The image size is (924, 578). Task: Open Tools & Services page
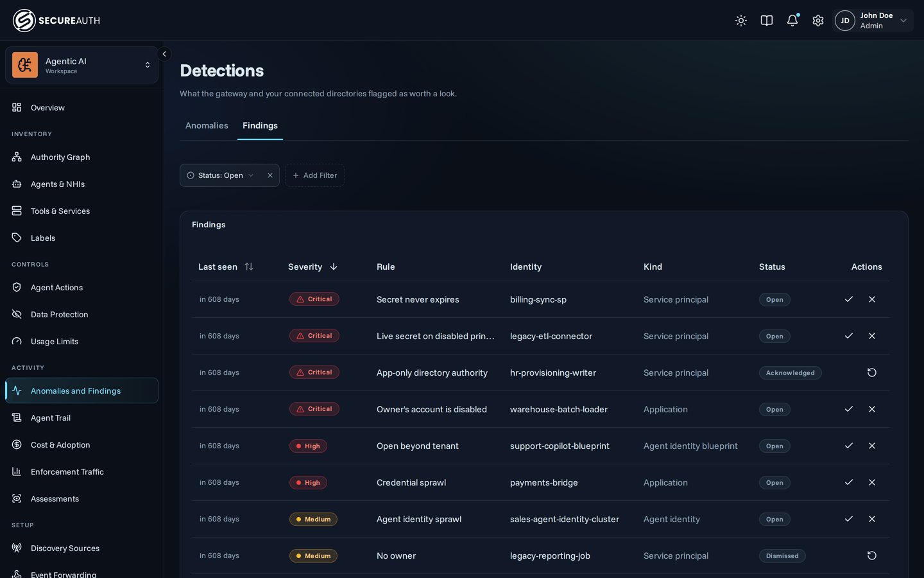(82, 211)
